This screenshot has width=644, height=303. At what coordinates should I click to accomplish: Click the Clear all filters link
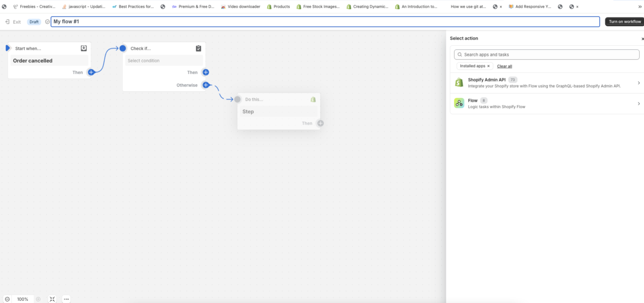click(x=504, y=66)
